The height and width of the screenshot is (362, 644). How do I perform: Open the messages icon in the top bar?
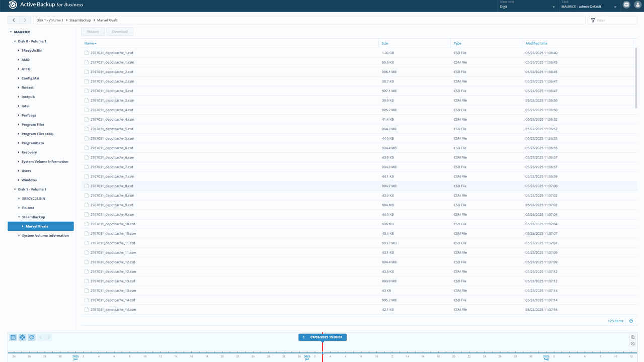click(x=626, y=5)
